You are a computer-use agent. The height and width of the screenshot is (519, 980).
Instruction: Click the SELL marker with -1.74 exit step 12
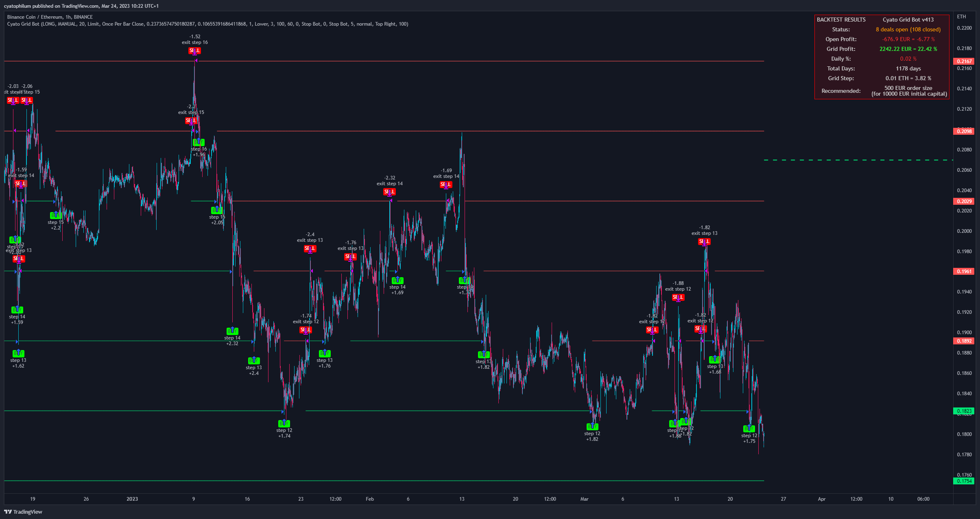coord(306,330)
